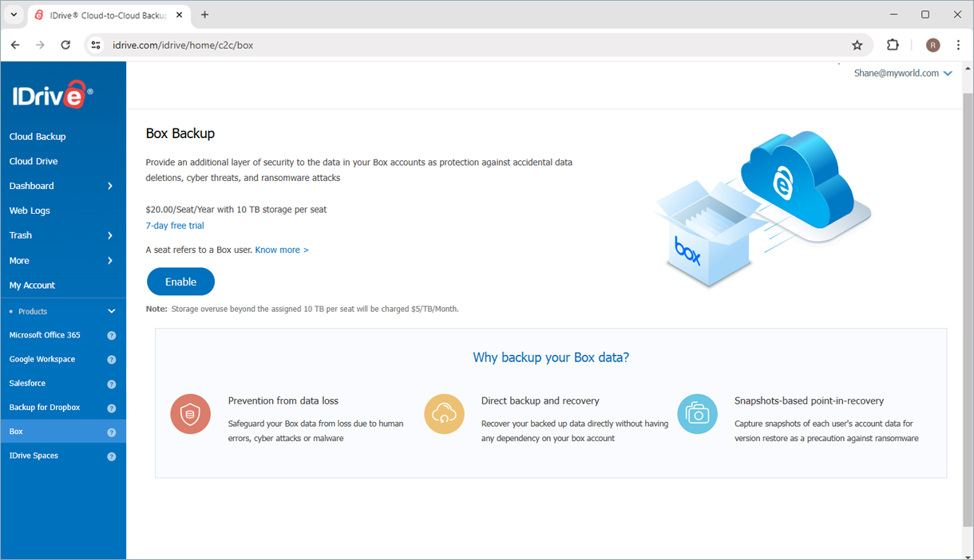Image resolution: width=974 pixels, height=560 pixels.
Task: Click the storage overuse Note text
Action: click(303, 309)
